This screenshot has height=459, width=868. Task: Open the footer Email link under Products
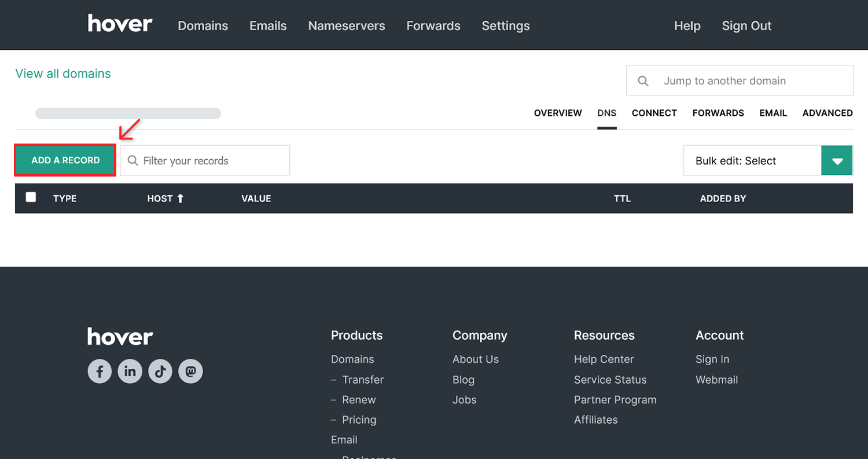tap(344, 440)
